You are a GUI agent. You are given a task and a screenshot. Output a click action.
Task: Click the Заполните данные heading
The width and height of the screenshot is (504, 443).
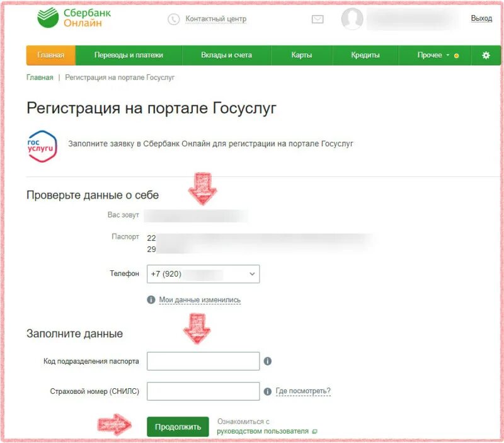click(x=74, y=334)
